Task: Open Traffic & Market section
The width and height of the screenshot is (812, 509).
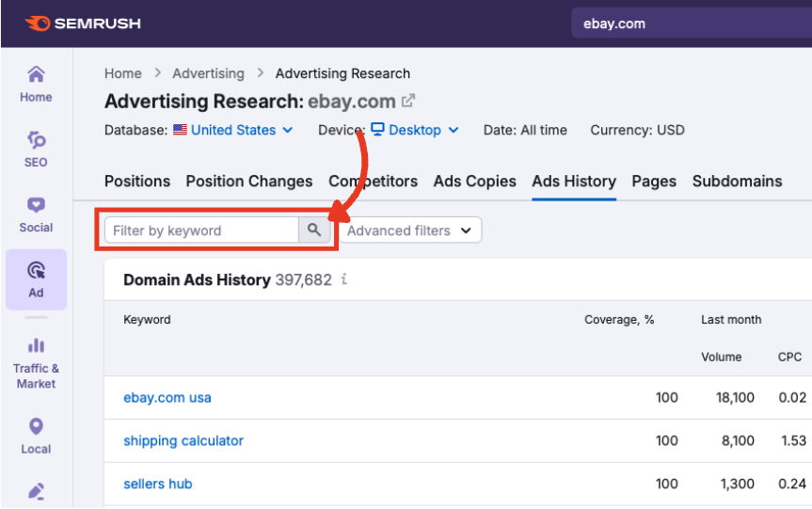Action: [x=36, y=363]
